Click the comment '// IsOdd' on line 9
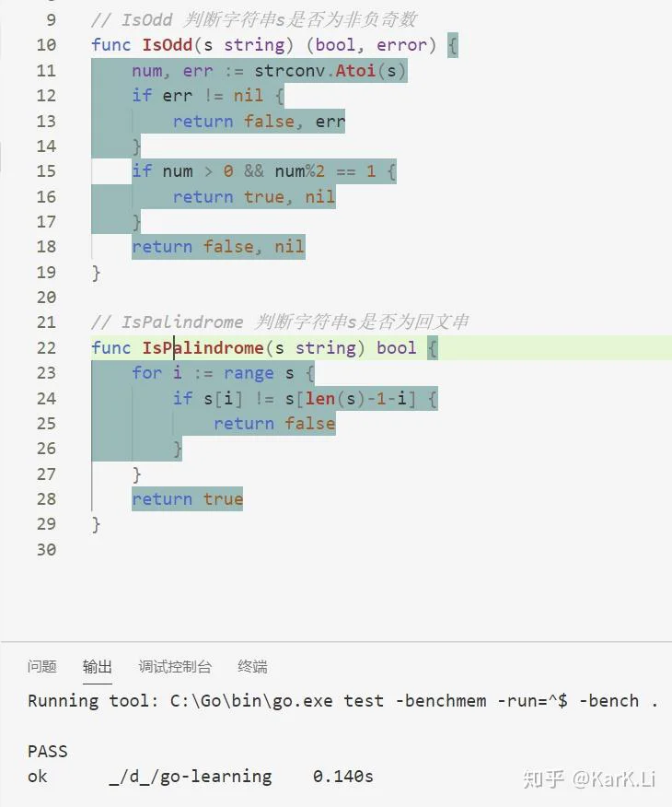This screenshot has height=807, width=672. (x=132, y=19)
